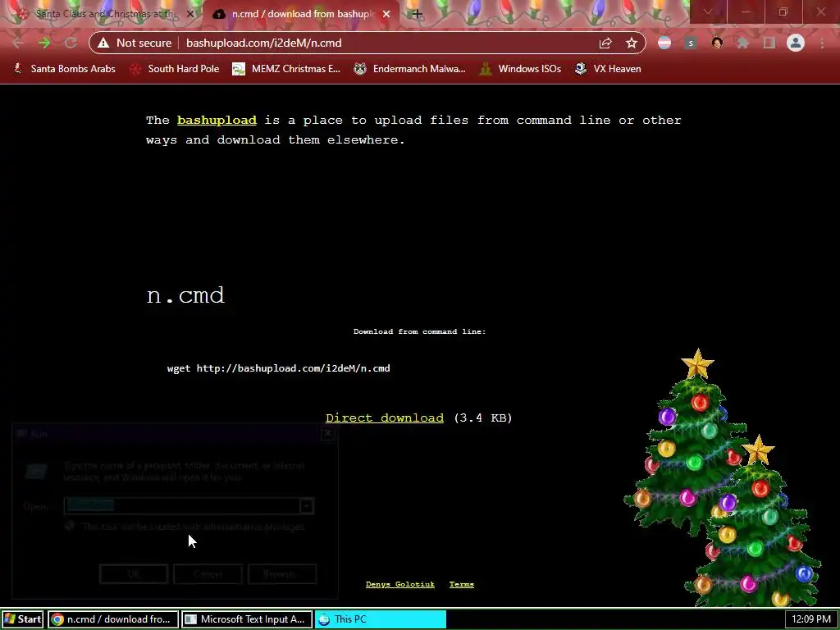
Task: Expand the tab search chevron
Action: [708, 11]
